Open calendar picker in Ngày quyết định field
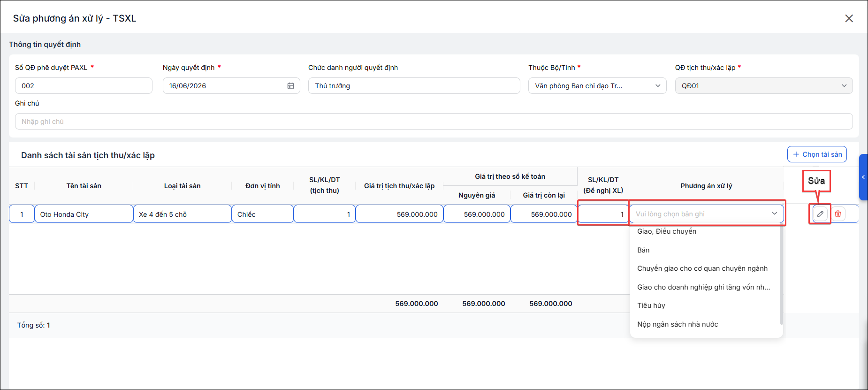 pos(290,86)
